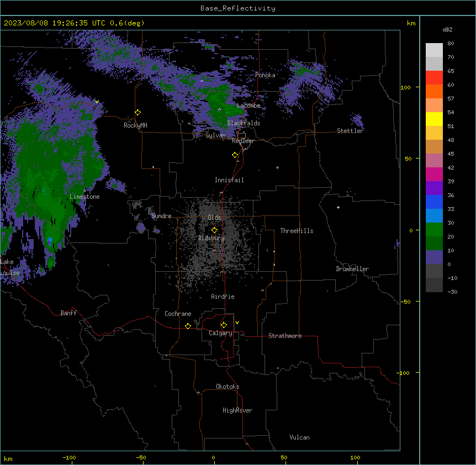Click the RockyMH label

pyautogui.click(x=135, y=125)
